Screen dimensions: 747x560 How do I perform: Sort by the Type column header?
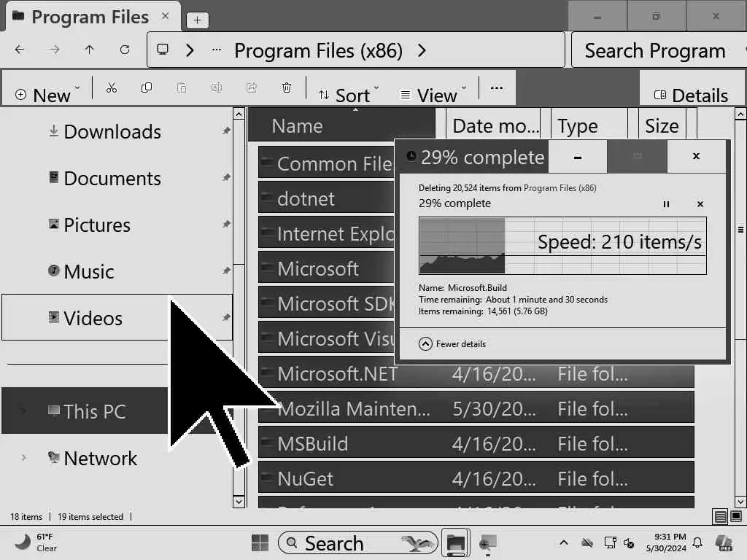click(589, 125)
